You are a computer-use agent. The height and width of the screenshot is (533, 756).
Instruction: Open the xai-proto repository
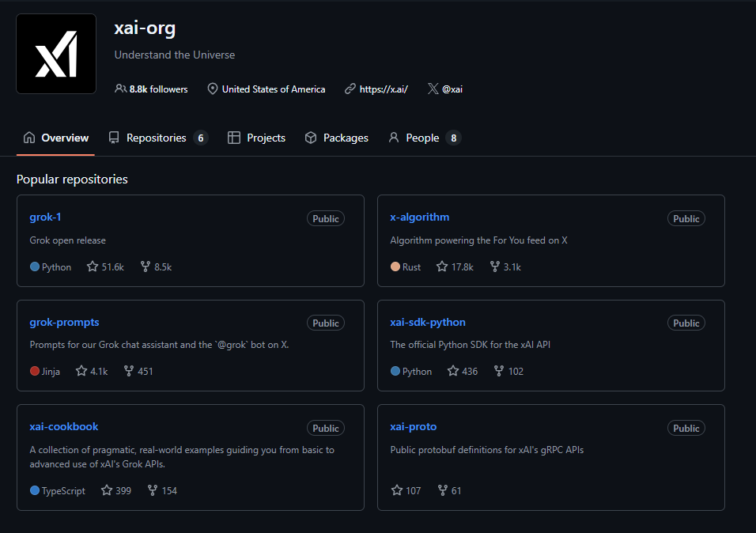[414, 427]
